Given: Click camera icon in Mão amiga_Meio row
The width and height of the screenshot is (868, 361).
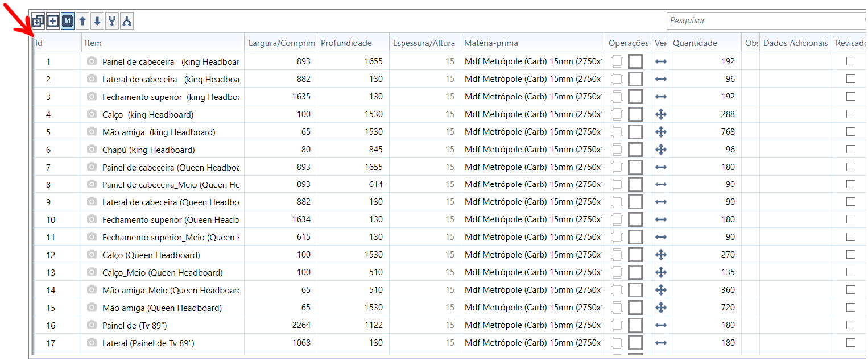Looking at the screenshot, I should (x=92, y=290).
